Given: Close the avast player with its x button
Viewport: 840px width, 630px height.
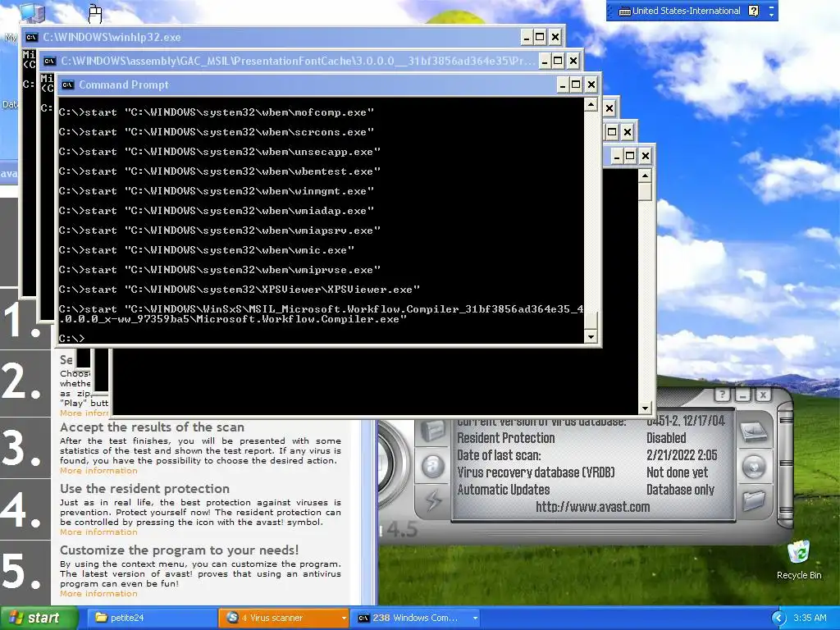Looking at the screenshot, I should 763,395.
